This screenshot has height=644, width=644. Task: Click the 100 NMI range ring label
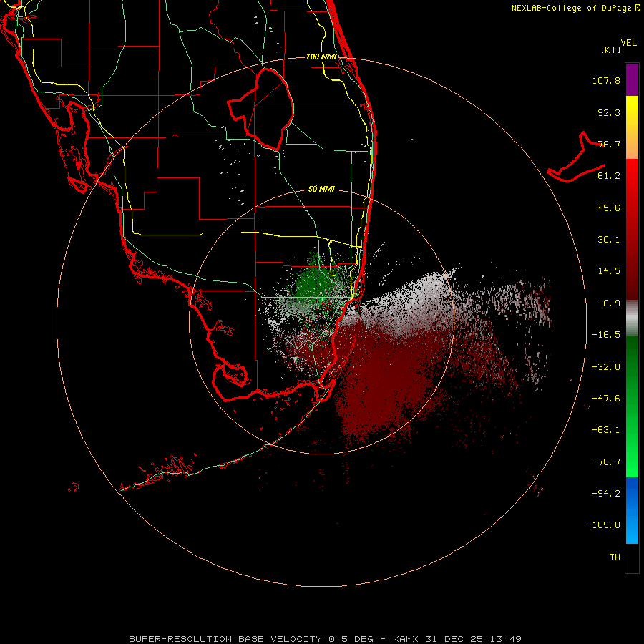coord(321,57)
